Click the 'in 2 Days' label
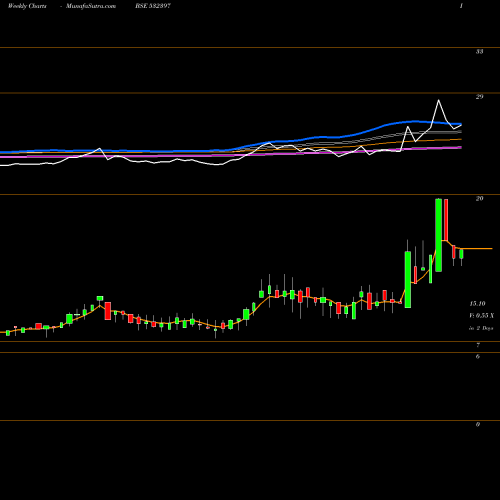The width and height of the screenshot is (500, 500). pyautogui.click(x=481, y=328)
